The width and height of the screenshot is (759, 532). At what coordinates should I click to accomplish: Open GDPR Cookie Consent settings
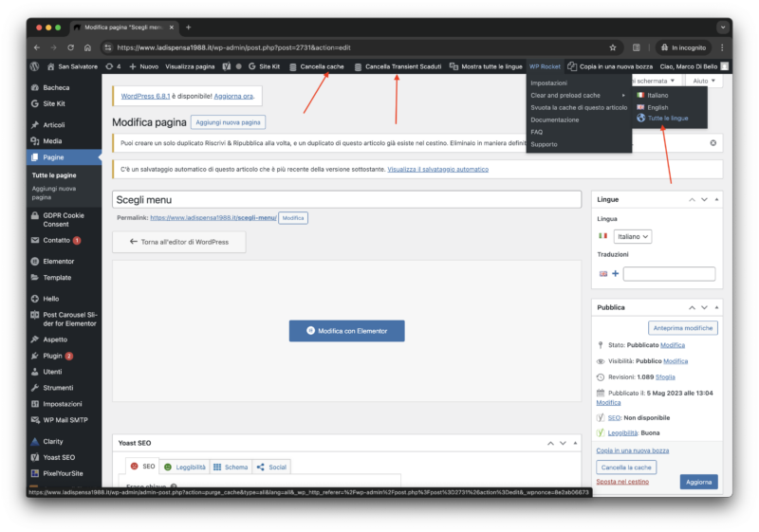[64, 220]
